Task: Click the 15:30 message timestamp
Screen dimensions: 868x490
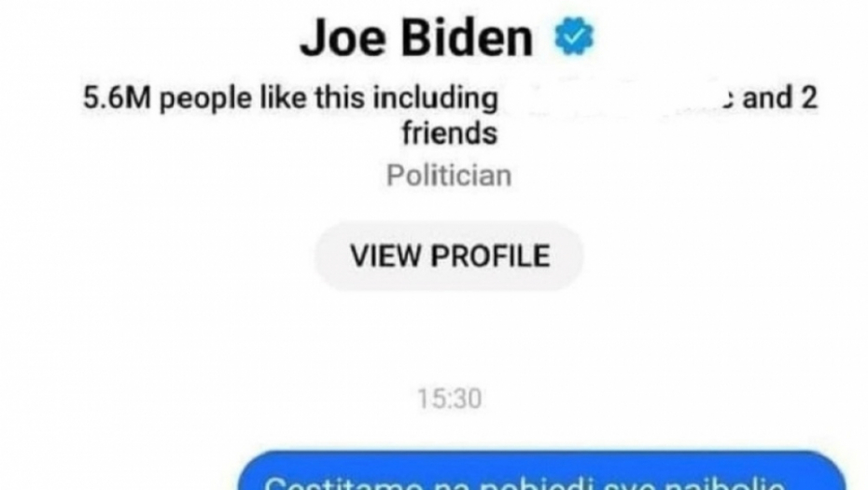Action: click(450, 399)
